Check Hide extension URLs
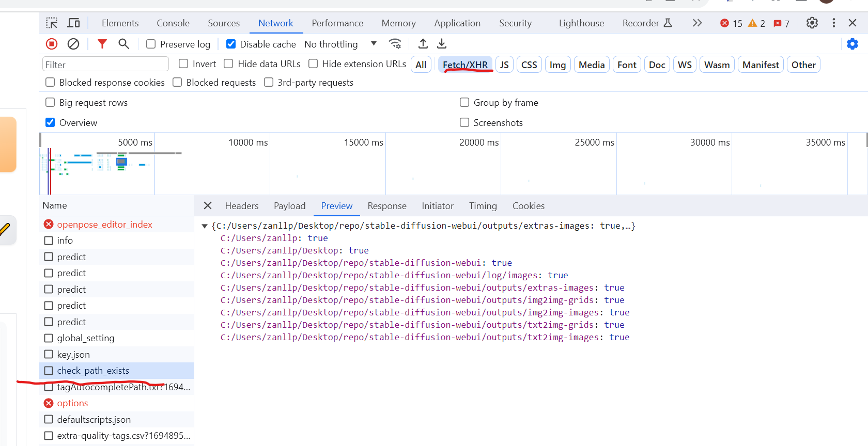This screenshot has width=868, height=446. (313, 64)
